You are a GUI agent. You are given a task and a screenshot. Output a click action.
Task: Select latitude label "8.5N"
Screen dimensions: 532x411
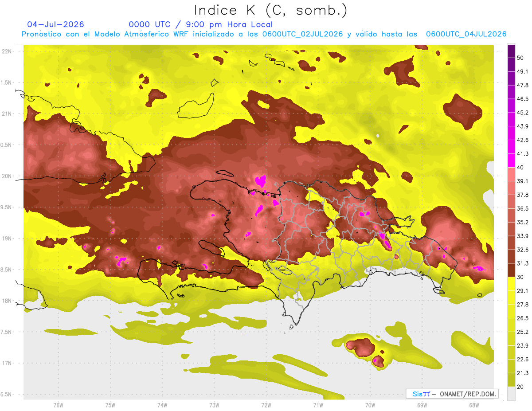(x=5, y=270)
